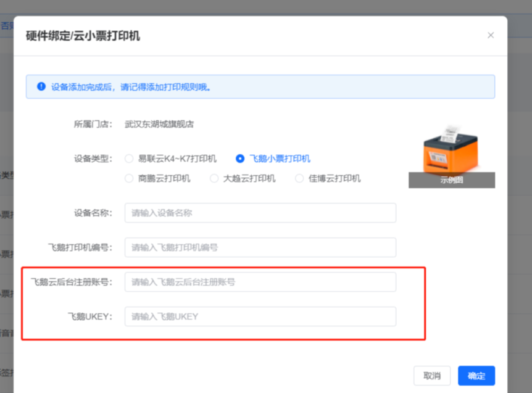The image size is (532, 393).
Task: Close the 硬件绑定/云小票打印机 dialog
Action: [490, 35]
